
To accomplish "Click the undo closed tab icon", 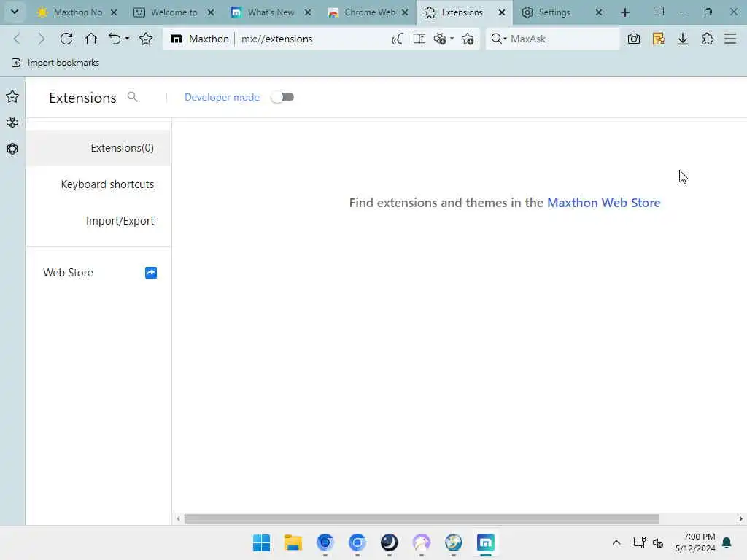I will (115, 39).
